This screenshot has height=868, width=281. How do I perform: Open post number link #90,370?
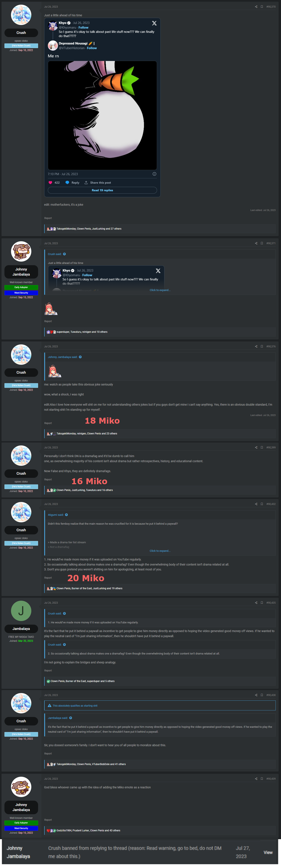coord(271,7)
